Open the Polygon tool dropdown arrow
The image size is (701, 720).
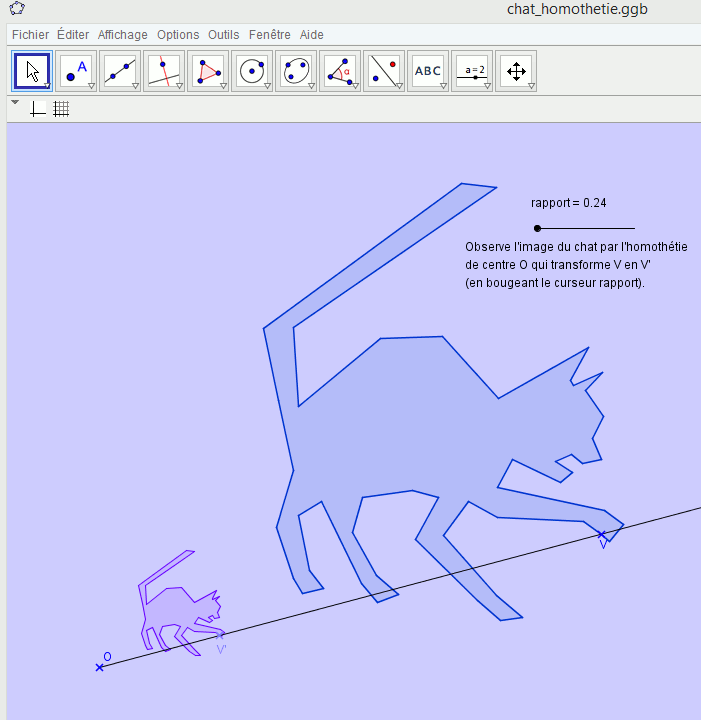point(224,86)
